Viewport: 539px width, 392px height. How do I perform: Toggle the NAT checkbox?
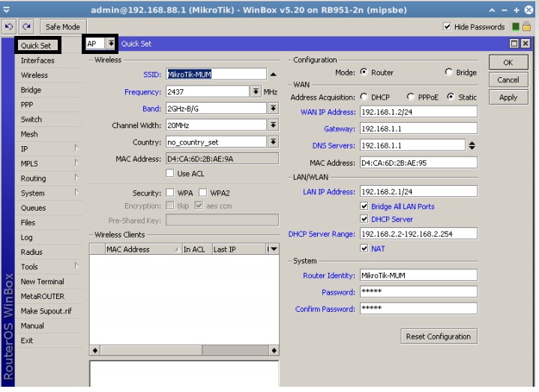[364, 248]
